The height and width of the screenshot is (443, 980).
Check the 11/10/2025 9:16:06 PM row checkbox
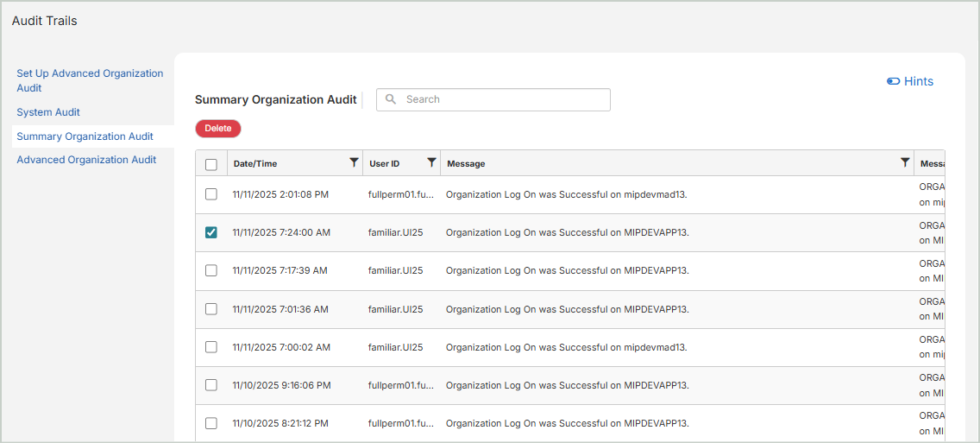click(x=211, y=385)
